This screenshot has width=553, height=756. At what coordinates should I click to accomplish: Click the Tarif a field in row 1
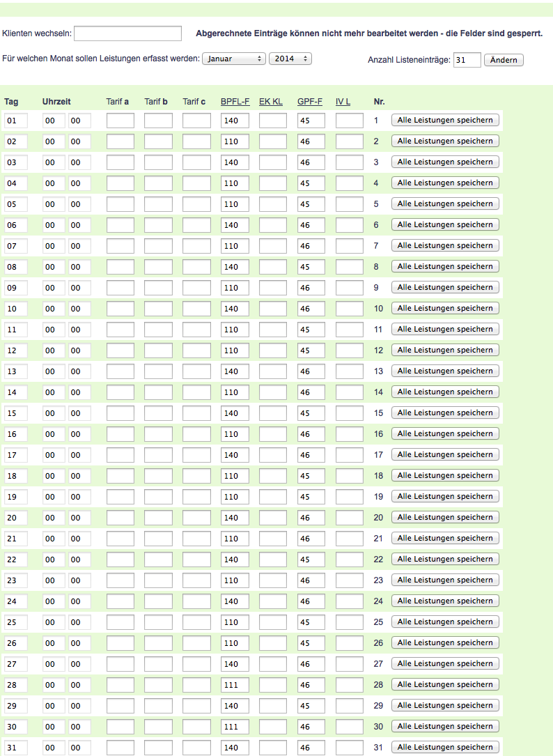click(x=120, y=121)
